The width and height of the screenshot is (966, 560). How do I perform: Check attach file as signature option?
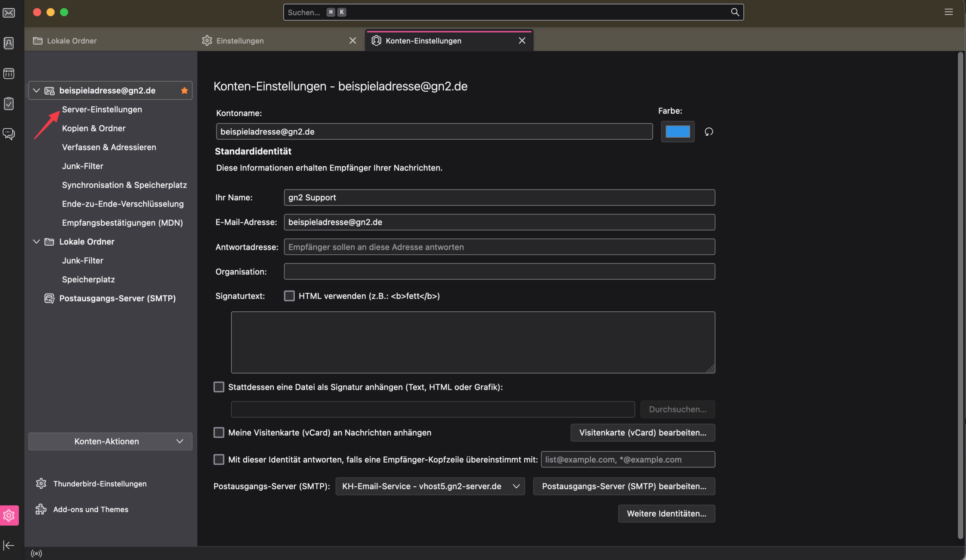click(x=219, y=387)
